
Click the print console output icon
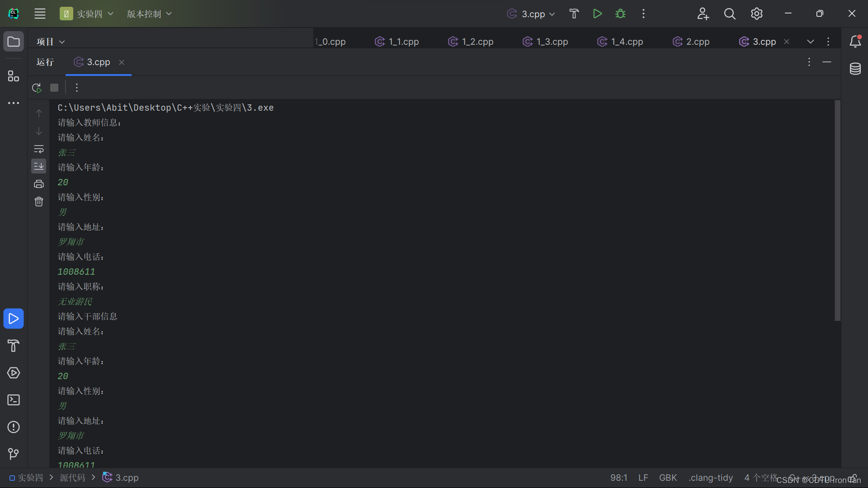[39, 184]
